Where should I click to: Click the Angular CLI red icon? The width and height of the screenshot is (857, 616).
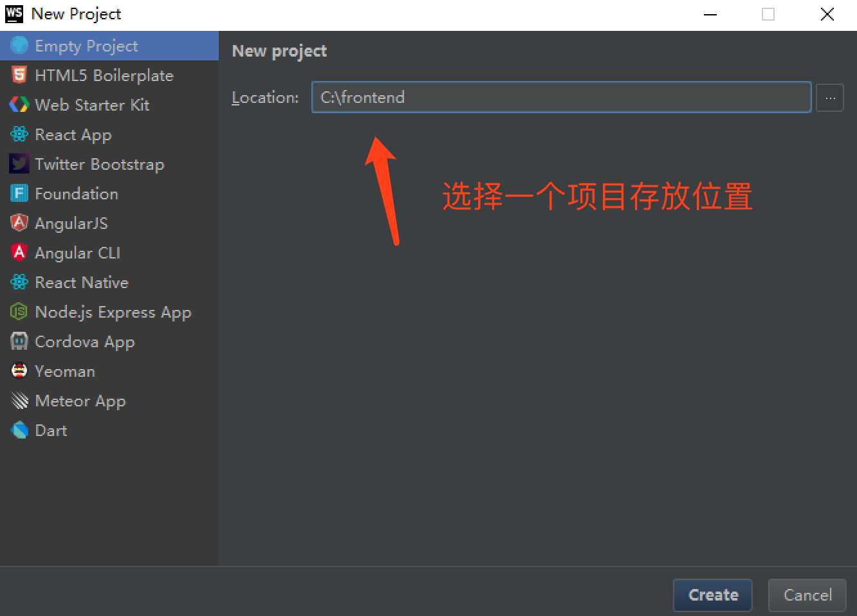(x=19, y=253)
